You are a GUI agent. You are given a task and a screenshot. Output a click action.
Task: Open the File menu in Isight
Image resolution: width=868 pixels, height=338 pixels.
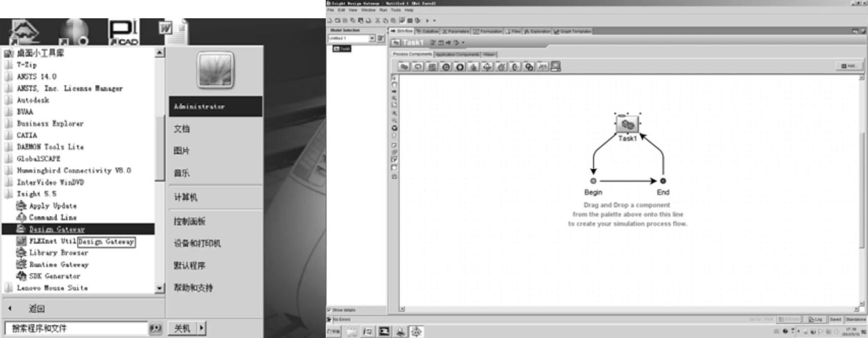(x=330, y=10)
